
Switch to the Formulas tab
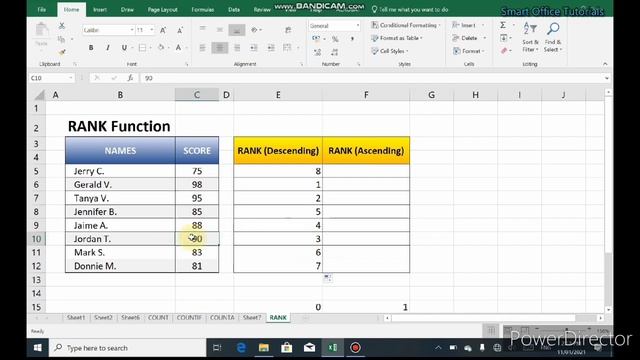tap(202, 9)
